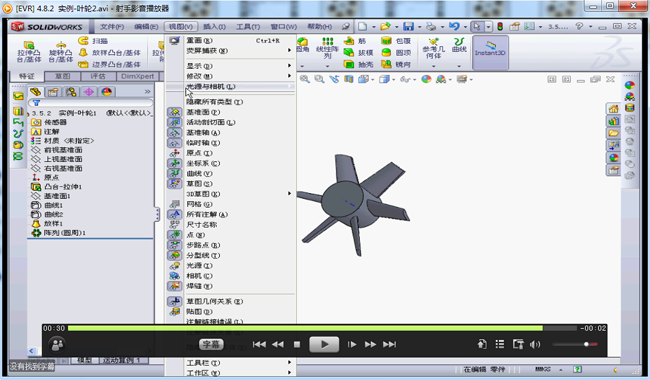Open the DimXpertManager tab icon
Screen dimensions: 650x380
[x=89, y=92]
